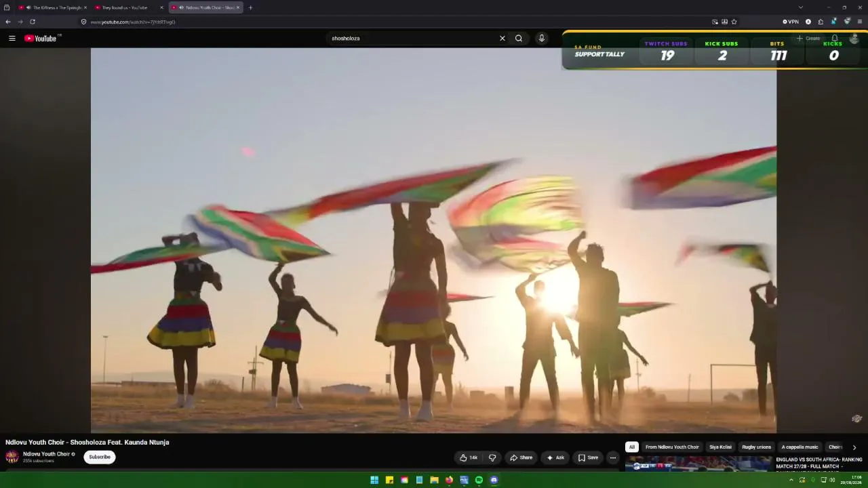This screenshot has height=488, width=868.
Task: Close The Kiffness x The Springboks tab
Action: tap(85, 7)
